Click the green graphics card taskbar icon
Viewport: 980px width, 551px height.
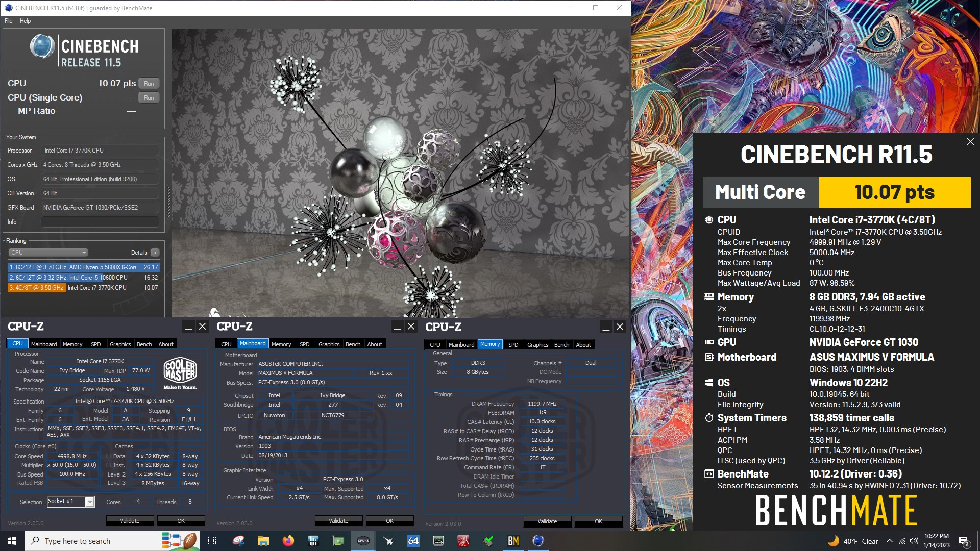pos(338,541)
